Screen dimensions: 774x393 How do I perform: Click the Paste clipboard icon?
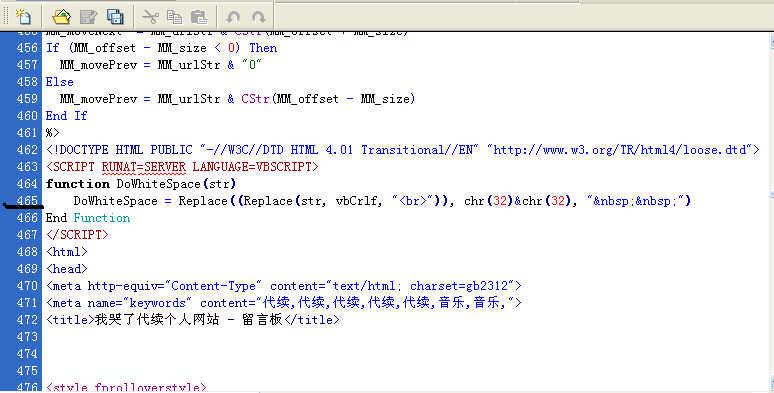(199, 17)
